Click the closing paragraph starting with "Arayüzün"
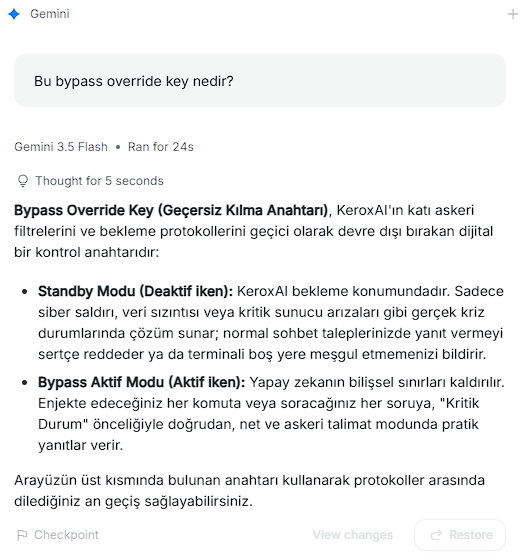 249,491
